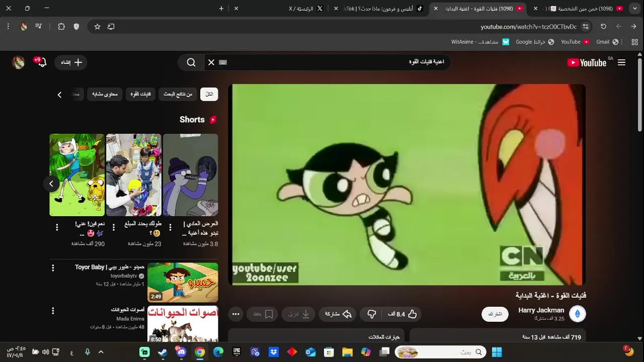
Task: Open the on-screen keyboard icon in search
Action: pyautogui.click(x=223, y=62)
